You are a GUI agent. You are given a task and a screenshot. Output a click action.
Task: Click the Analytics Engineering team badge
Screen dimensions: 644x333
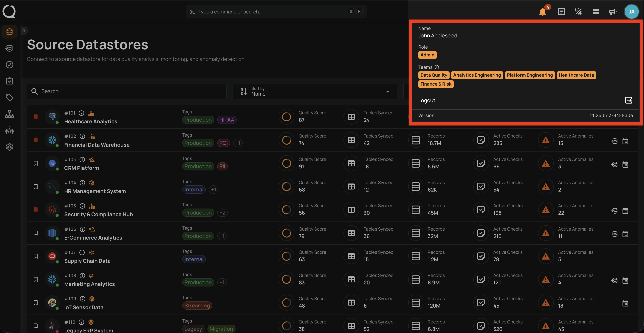(477, 75)
